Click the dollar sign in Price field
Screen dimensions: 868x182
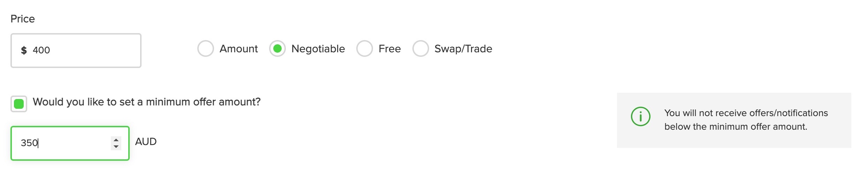point(24,50)
